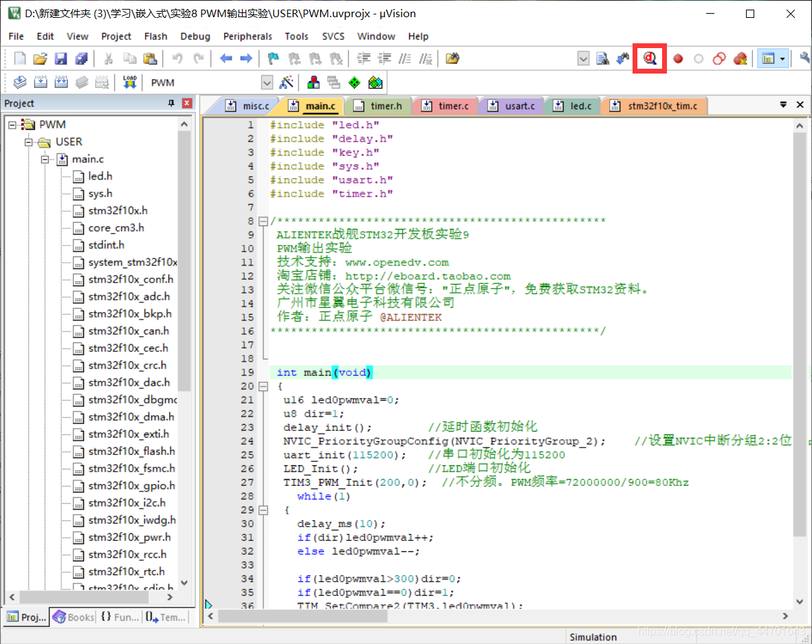812x644 pixels.
Task: Indent selected lines using the indent icon
Action: point(364,58)
